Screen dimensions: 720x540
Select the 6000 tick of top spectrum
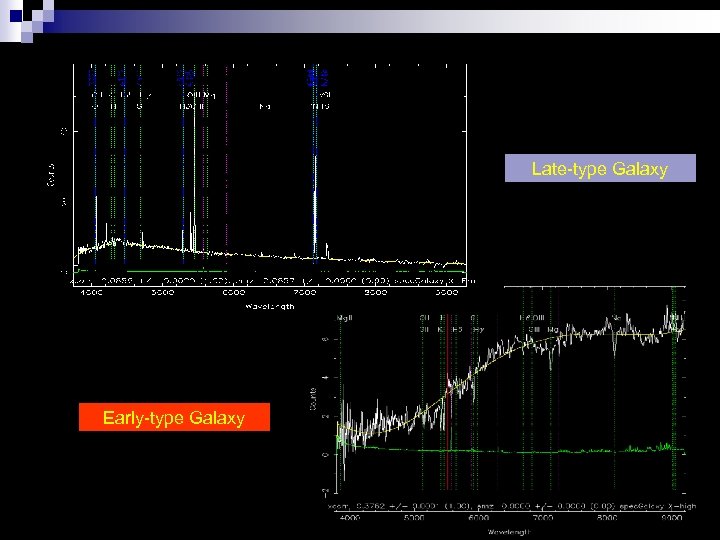[x=234, y=292]
